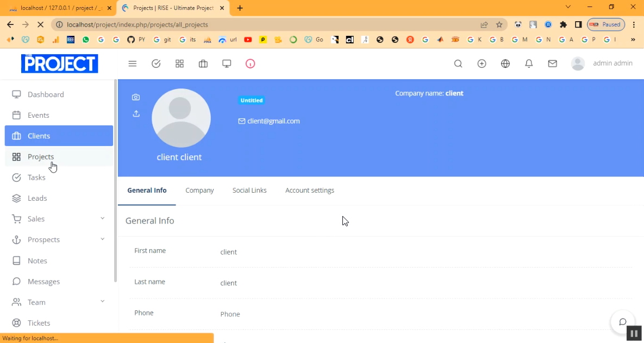Open Dashboard in the sidebar
The height and width of the screenshot is (343, 644).
tap(59, 94)
